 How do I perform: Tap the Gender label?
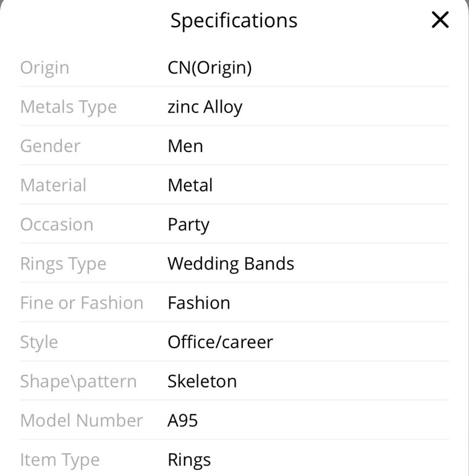[x=50, y=146]
